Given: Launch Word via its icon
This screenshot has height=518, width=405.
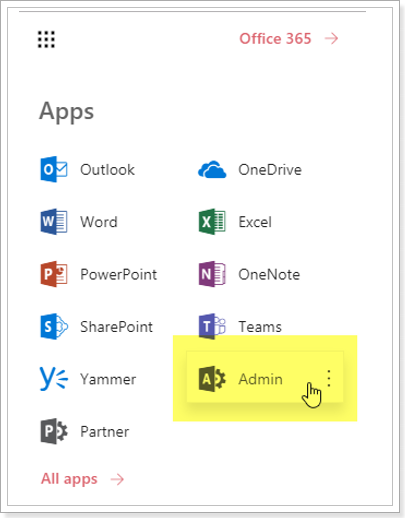Looking at the screenshot, I should (54, 222).
